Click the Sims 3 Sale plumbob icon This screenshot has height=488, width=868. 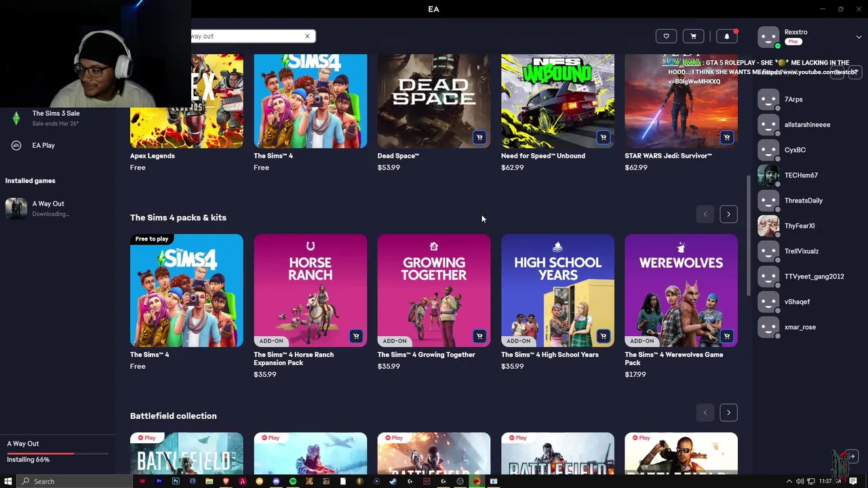[16, 119]
